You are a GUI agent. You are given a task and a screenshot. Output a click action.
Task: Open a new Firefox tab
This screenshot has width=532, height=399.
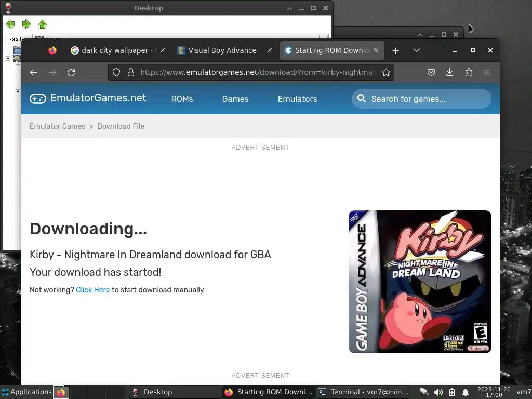tap(395, 50)
